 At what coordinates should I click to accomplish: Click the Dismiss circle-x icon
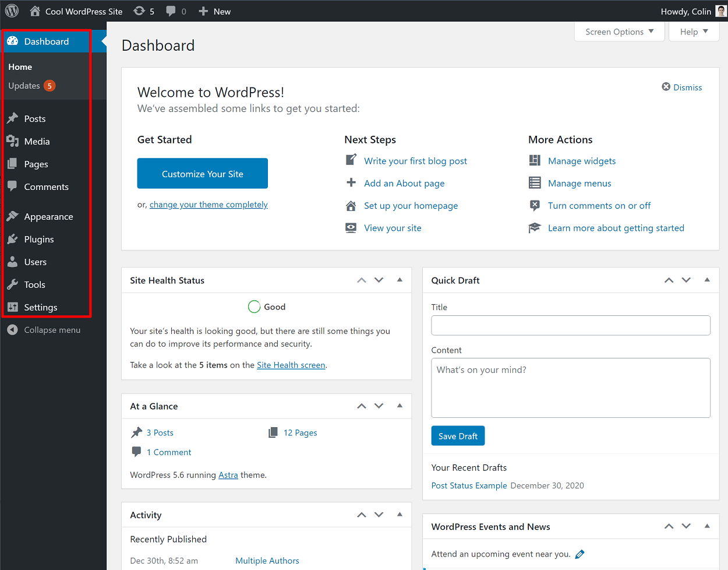click(x=666, y=87)
